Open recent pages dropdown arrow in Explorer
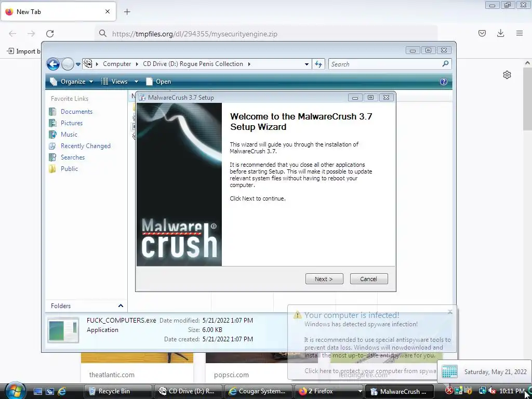 [x=78, y=64]
